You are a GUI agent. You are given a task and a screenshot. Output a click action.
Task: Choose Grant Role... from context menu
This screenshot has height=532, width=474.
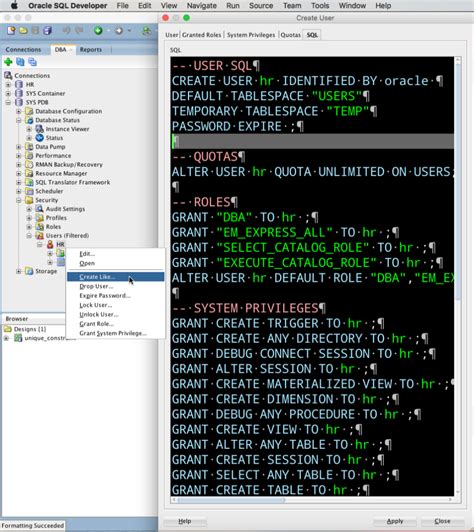coord(115,324)
